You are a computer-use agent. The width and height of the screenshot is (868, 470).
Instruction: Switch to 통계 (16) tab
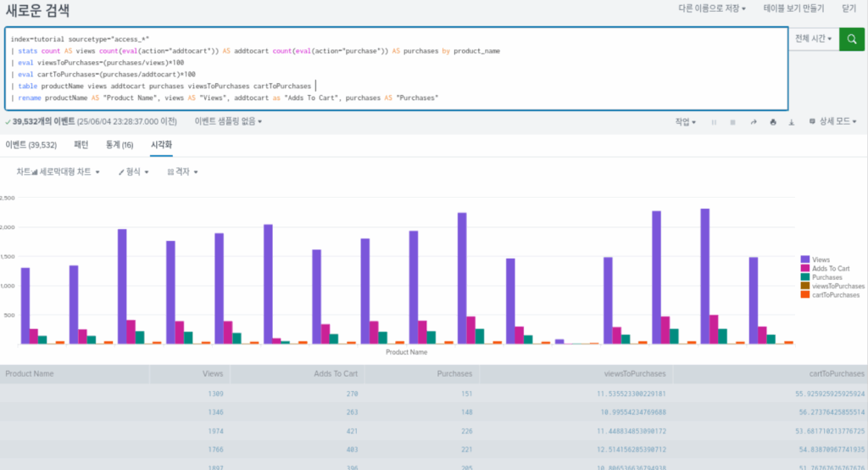pyautogui.click(x=120, y=145)
